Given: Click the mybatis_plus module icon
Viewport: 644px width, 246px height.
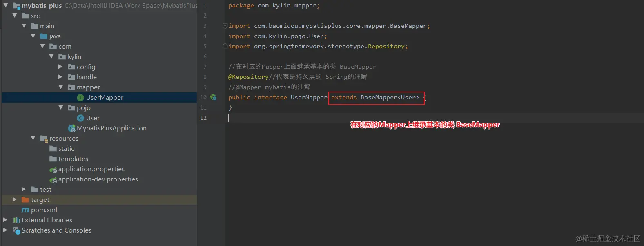Looking at the screenshot, I should pyautogui.click(x=16, y=6).
